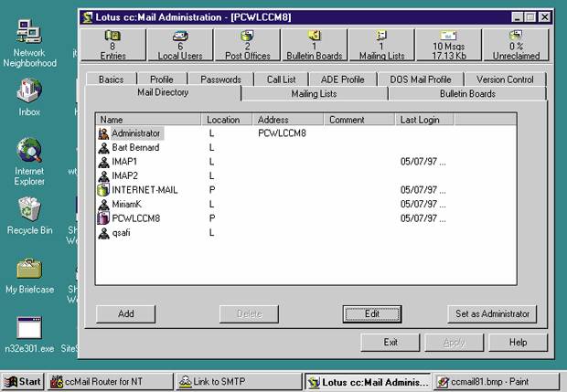Switch to the Profile tab

(162, 79)
